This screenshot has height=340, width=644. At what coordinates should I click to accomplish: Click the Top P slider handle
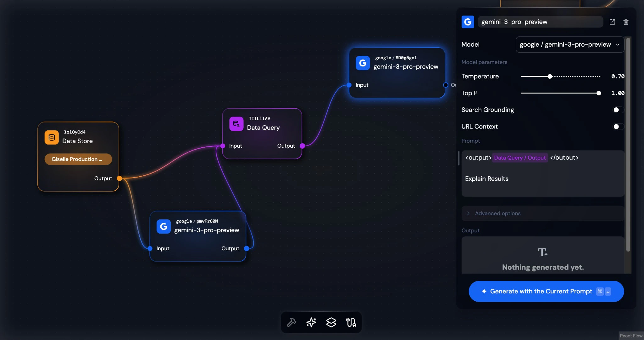pyautogui.click(x=599, y=93)
